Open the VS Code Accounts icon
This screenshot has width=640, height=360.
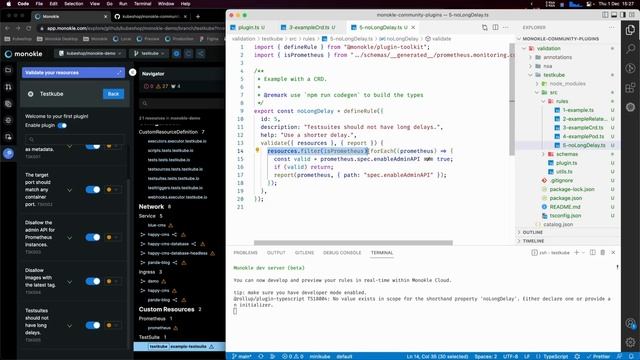pyautogui.click(x=630, y=323)
